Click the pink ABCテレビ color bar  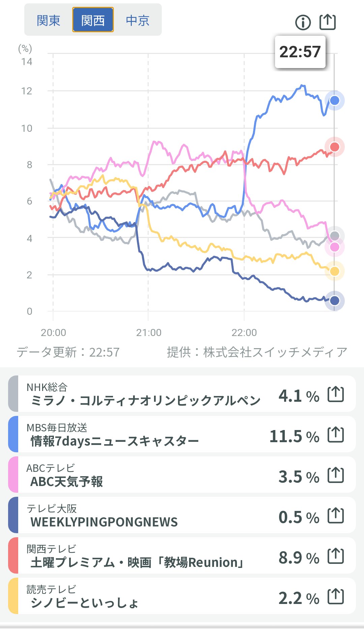tap(13, 475)
